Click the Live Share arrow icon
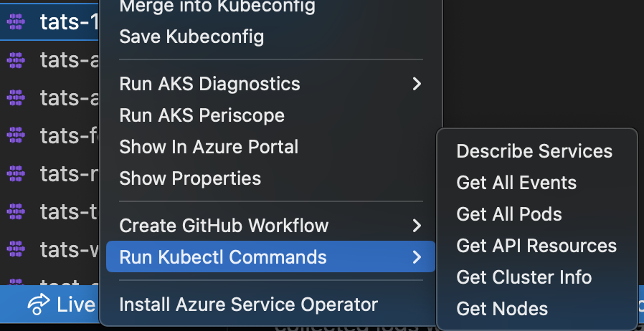This screenshot has height=331, width=644. 37,304
